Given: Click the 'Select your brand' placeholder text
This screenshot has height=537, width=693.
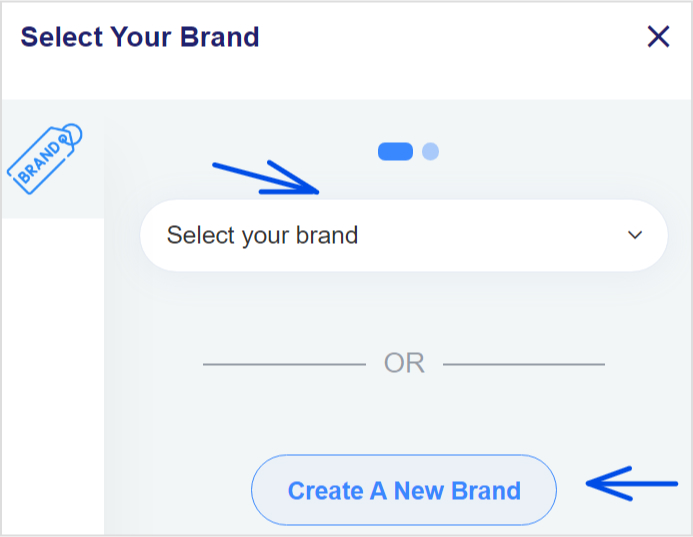Looking at the screenshot, I should click(262, 235).
